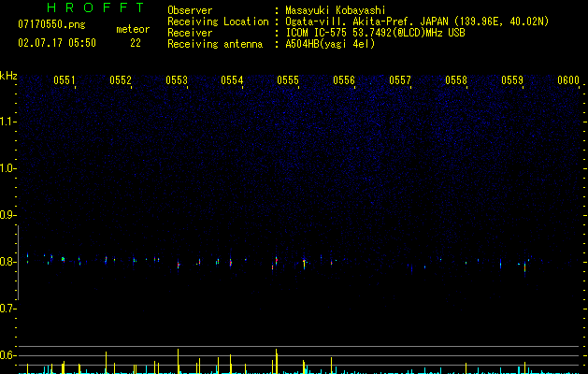
Task: Click the meteor label
Action: (x=133, y=29)
